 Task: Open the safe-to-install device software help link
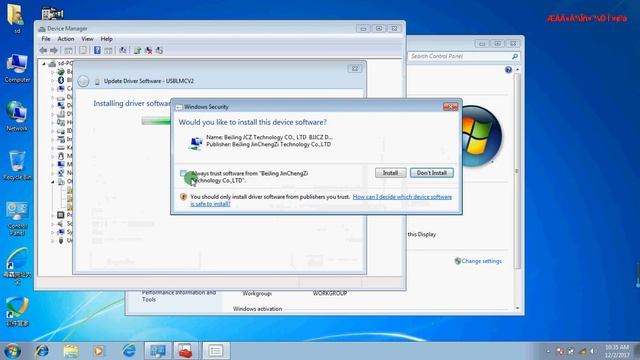coord(321,200)
